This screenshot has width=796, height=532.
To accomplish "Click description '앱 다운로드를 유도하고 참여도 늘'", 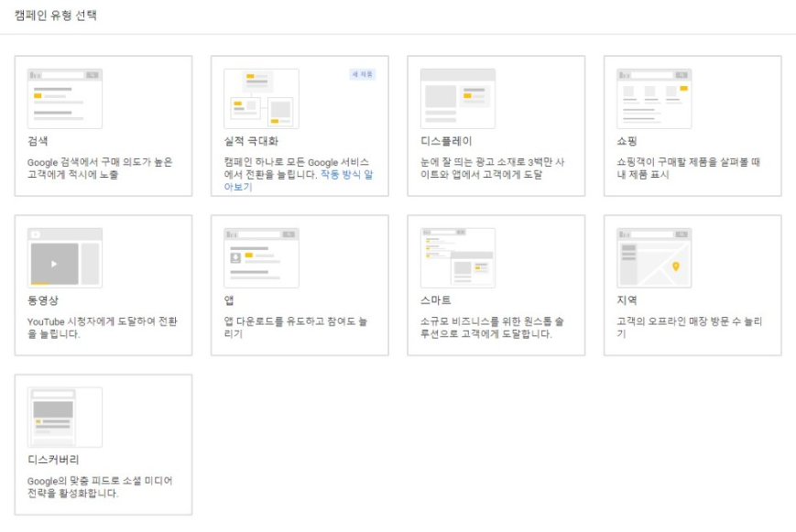I will pos(296,321).
